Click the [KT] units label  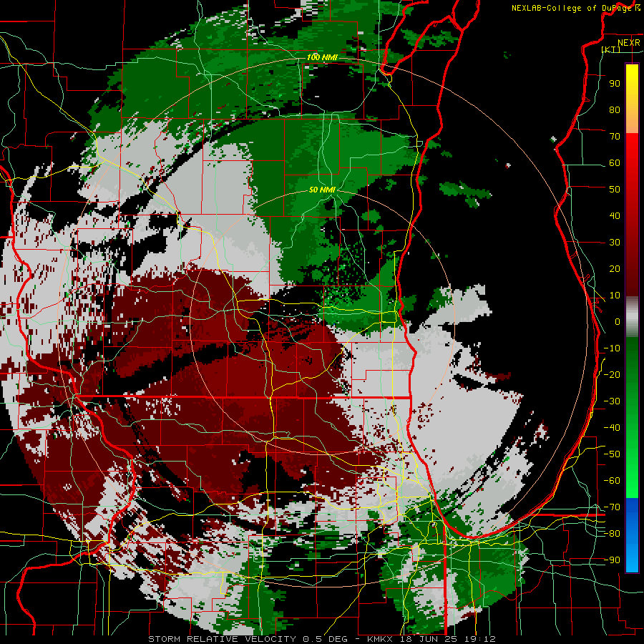point(611,49)
